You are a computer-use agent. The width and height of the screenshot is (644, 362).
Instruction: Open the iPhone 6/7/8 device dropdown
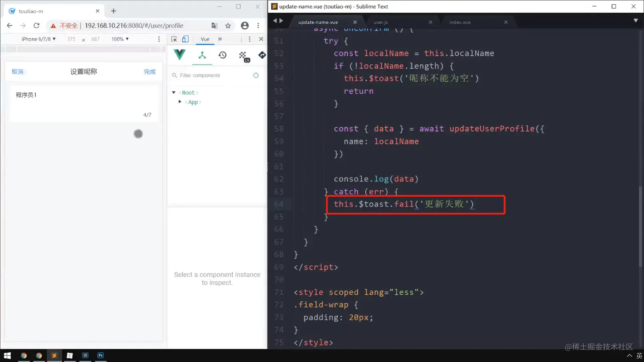pos(38,39)
